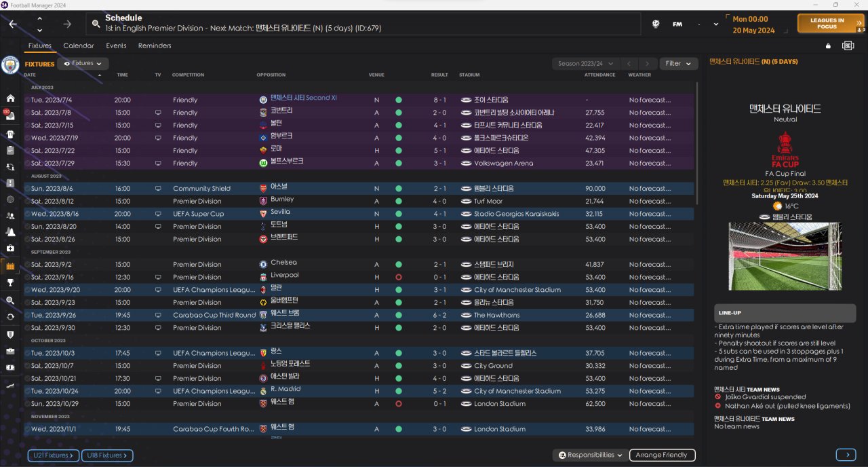Screen dimensions: 868x467
Task: Open the Scouting magnifier icon in sidebar
Action: [x=10, y=300]
